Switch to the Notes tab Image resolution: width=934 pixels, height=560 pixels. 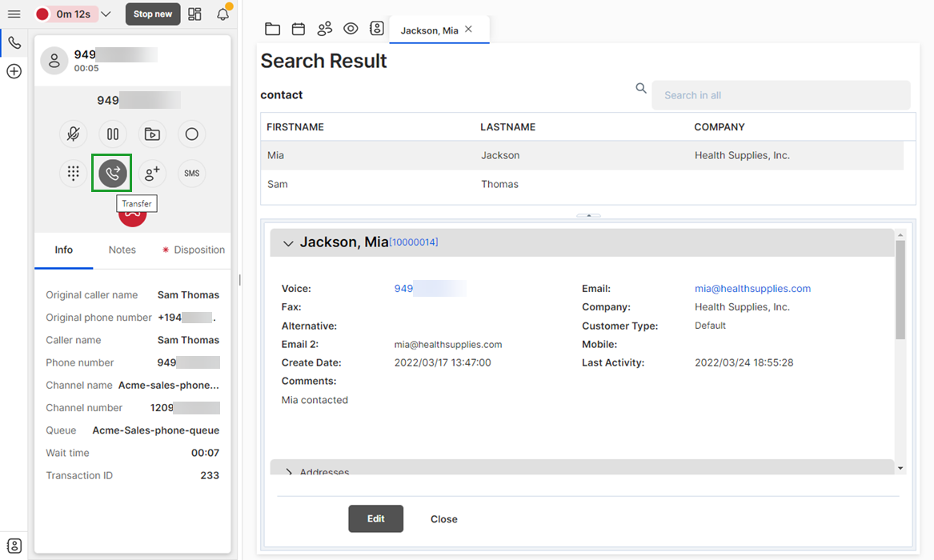click(122, 250)
